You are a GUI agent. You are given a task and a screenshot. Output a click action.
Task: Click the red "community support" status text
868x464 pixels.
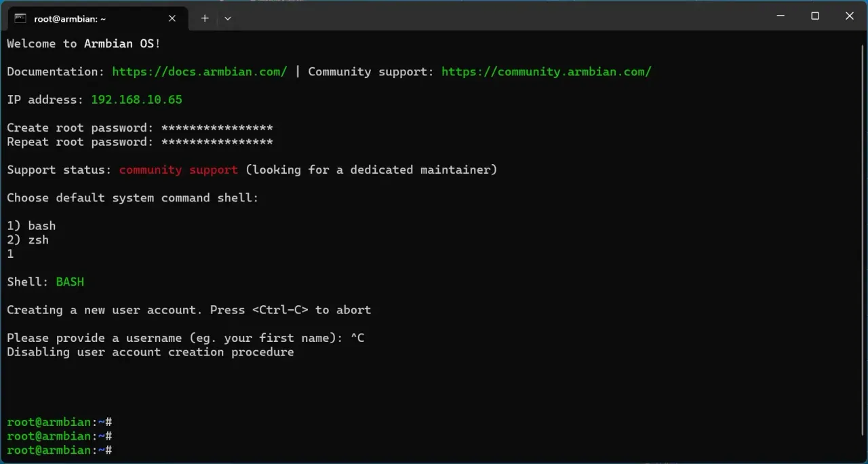click(x=178, y=170)
